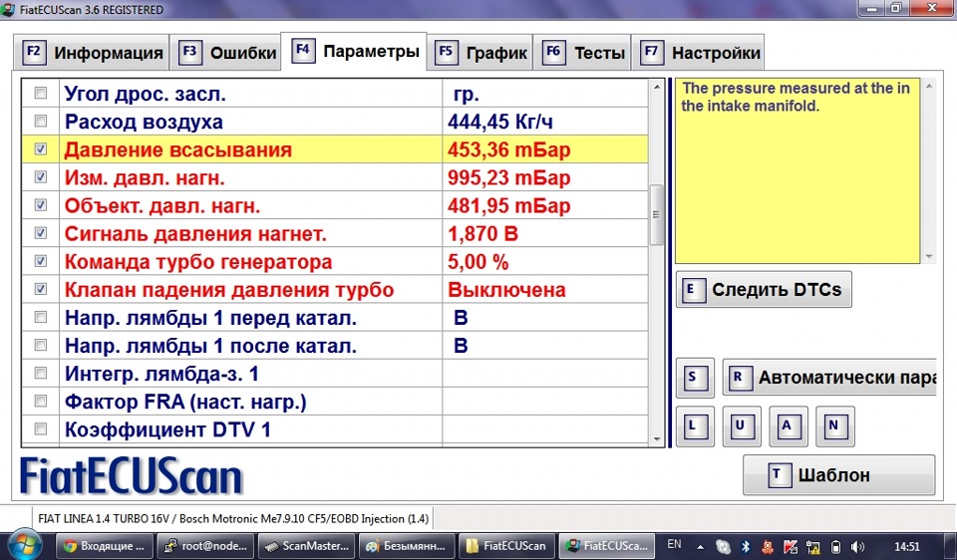
Task: Check Коэффициент DTV 1 checkbox
Action: (40, 428)
